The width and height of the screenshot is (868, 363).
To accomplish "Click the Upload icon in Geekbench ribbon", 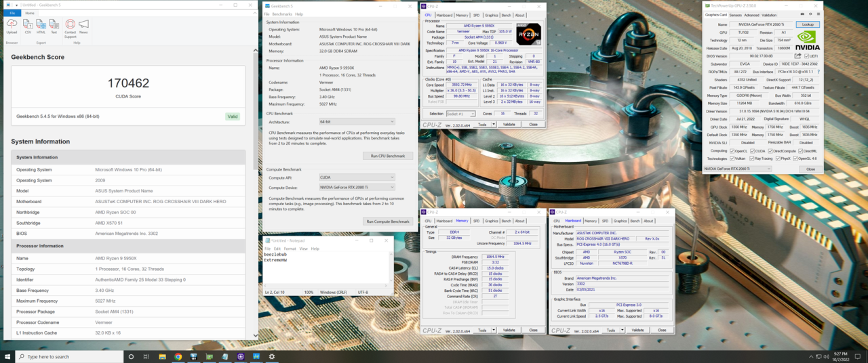I will click(12, 26).
